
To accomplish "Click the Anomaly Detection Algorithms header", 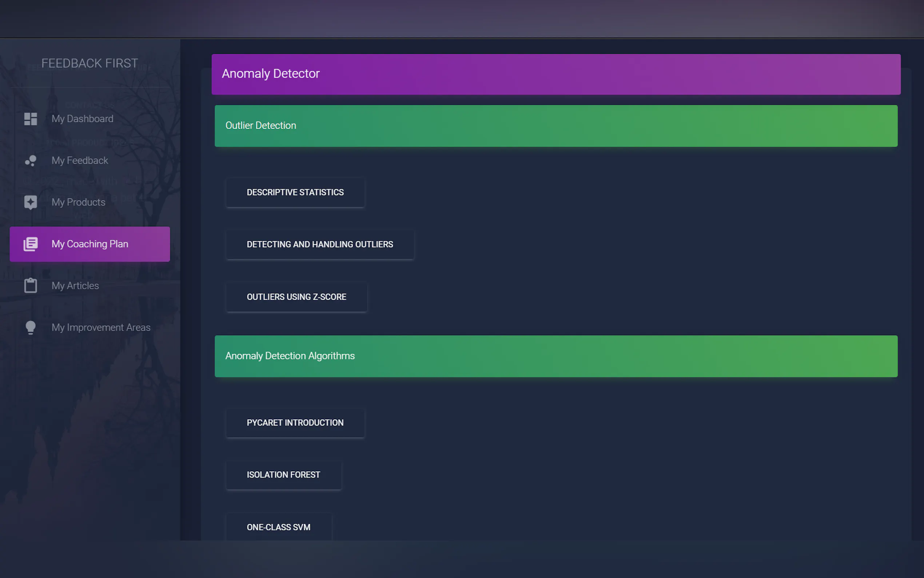I will tap(556, 356).
